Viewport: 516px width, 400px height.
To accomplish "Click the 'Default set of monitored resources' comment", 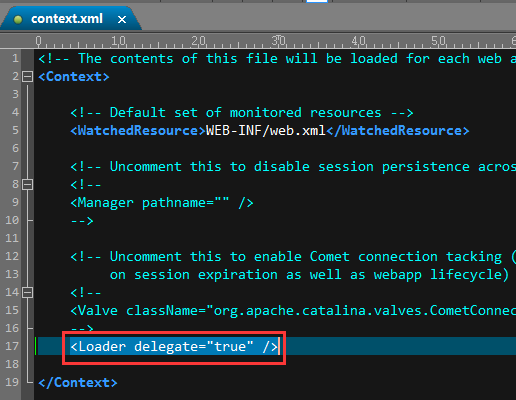I will click(x=242, y=113).
